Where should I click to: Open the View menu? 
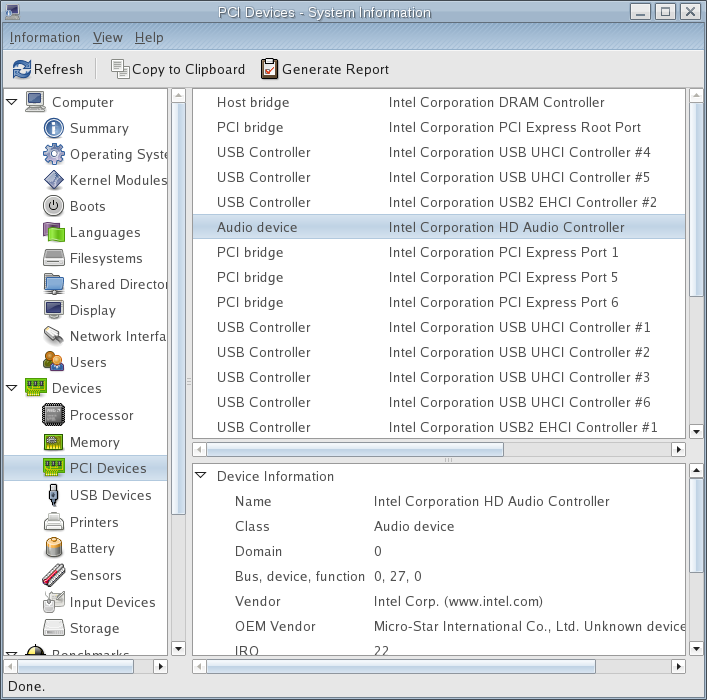108,37
